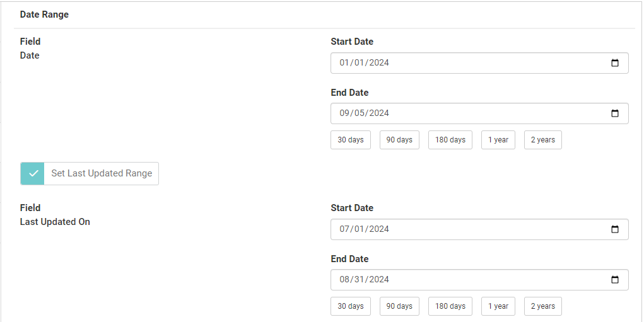The height and width of the screenshot is (322, 644).
Task: Set Last Updated range to 90 days
Action: coord(399,306)
